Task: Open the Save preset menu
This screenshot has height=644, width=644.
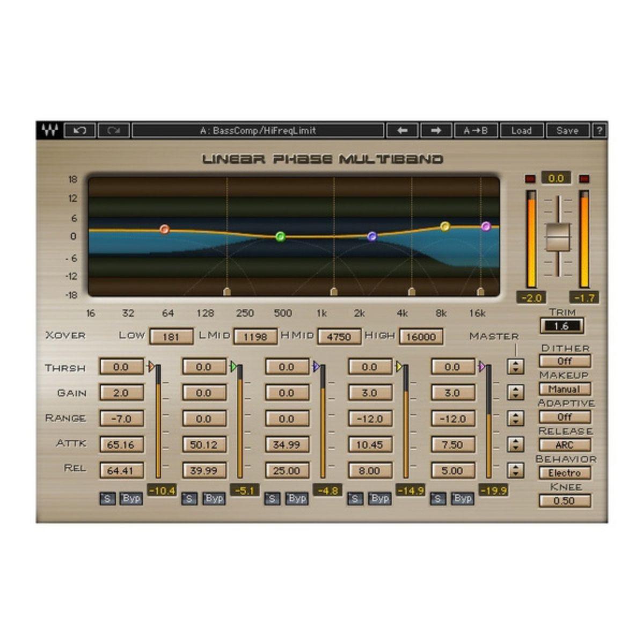Action: pos(567,130)
